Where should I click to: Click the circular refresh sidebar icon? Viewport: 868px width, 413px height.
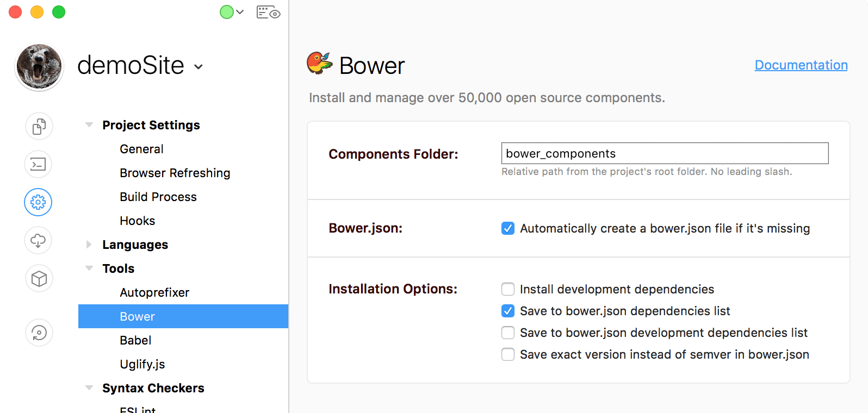[x=39, y=333]
